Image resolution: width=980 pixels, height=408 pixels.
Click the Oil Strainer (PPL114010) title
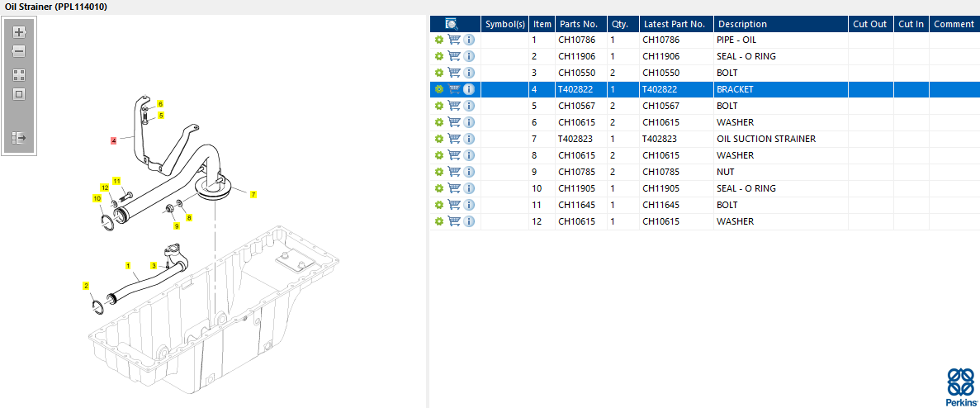pos(55,7)
